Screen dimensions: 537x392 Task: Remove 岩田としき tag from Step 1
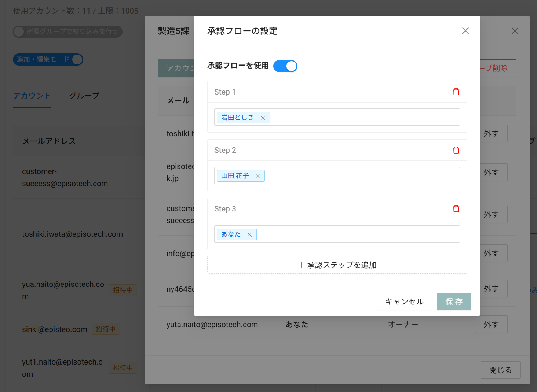(263, 118)
